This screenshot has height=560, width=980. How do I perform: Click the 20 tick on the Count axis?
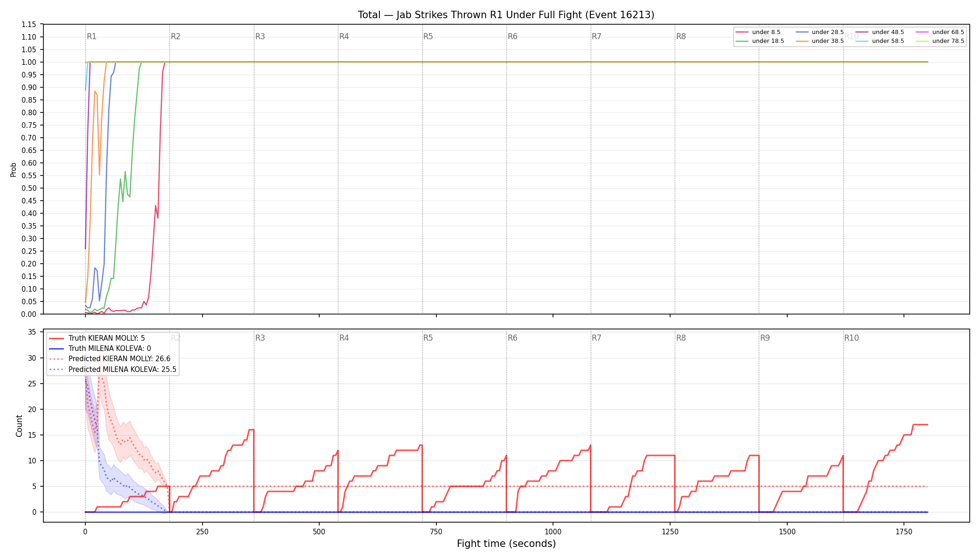point(32,409)
